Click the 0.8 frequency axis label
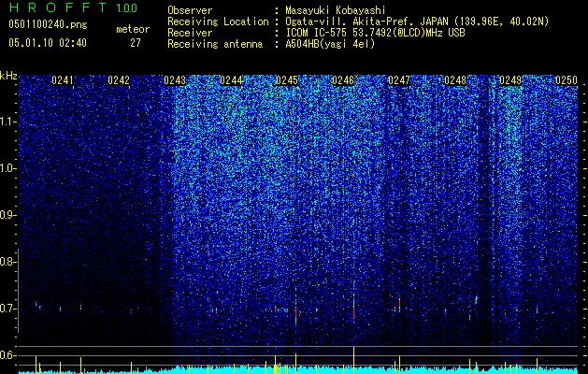This screenshot has width=588, height=374. (x=7, y=262)
